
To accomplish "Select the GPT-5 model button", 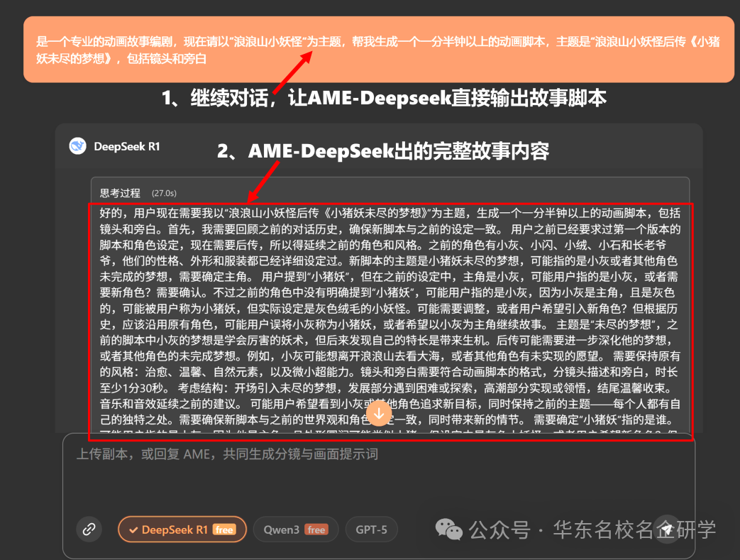I will point(371,529).
